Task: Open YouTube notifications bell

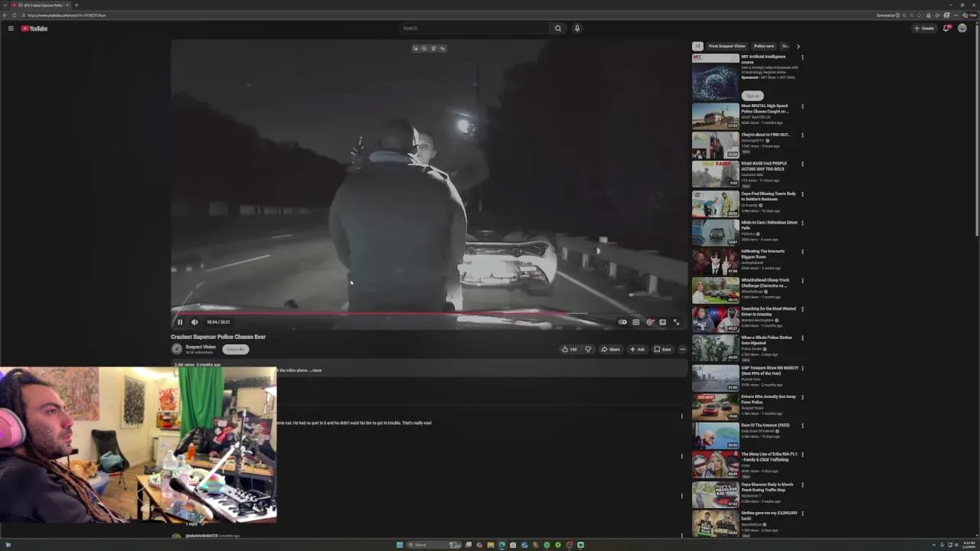Action: tap(946, 28)
